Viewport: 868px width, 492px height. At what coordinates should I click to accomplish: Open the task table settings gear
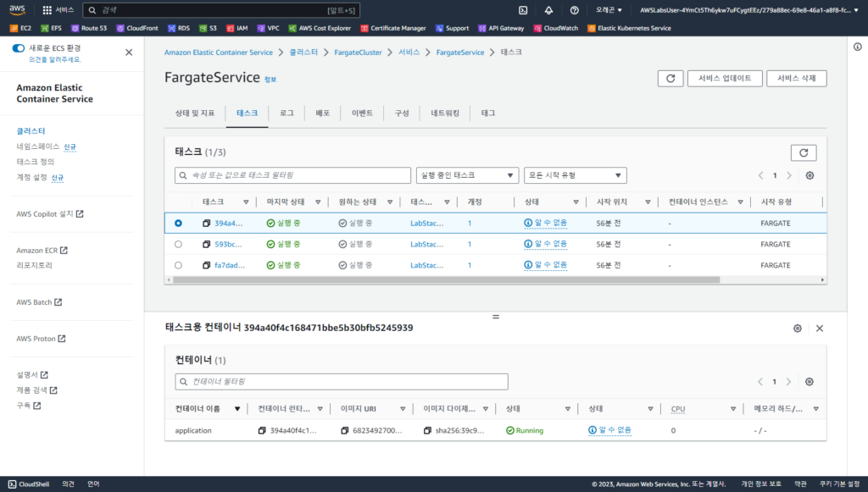(x=810, y=175)
